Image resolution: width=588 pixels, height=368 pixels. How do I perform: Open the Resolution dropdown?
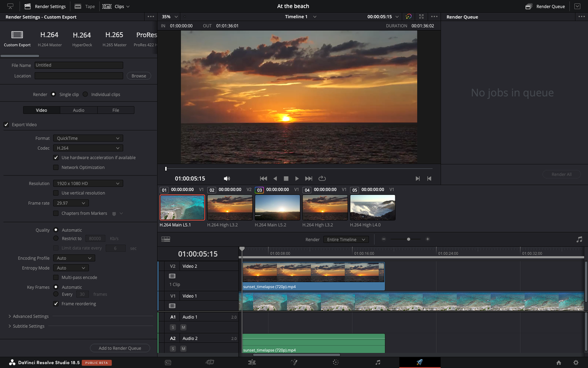(x=88, y=184)
